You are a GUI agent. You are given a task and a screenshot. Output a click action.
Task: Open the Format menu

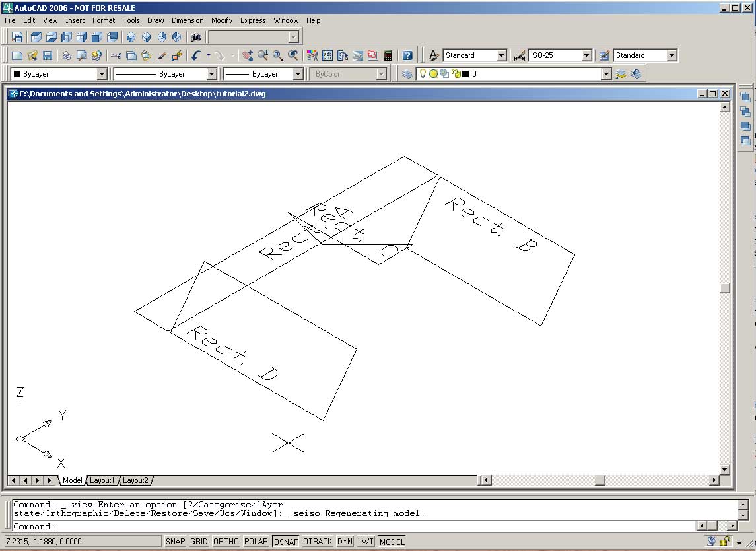pos(104,20)
